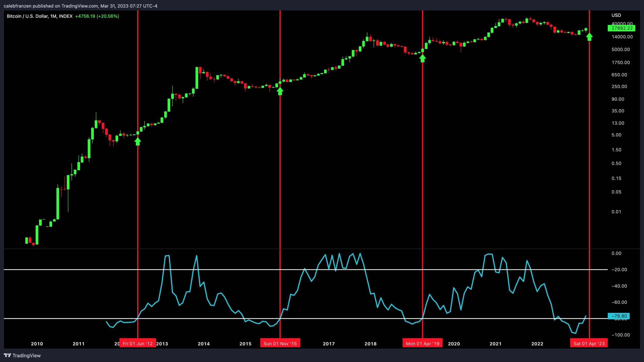The height and width of the screenshot is (362, 644).
Task: Select the 'Mon 01 Apr '19' date label
Action: tap(422, 343)
